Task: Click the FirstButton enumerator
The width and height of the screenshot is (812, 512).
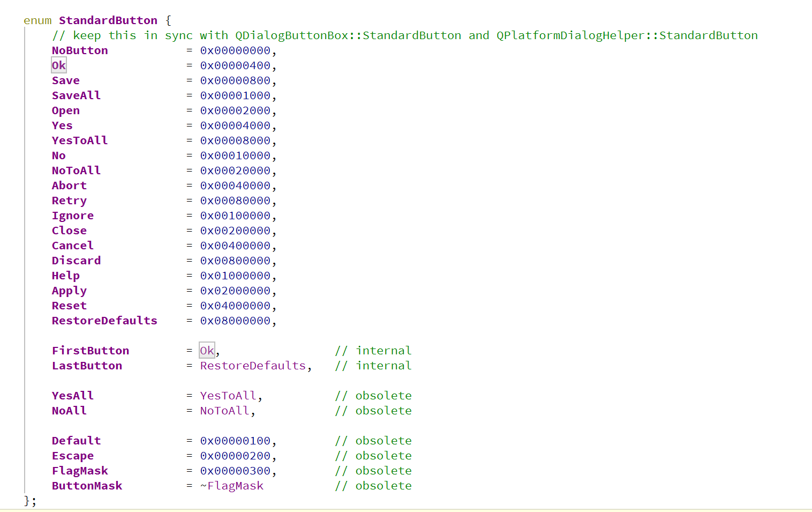Action: tap(91, 351)
